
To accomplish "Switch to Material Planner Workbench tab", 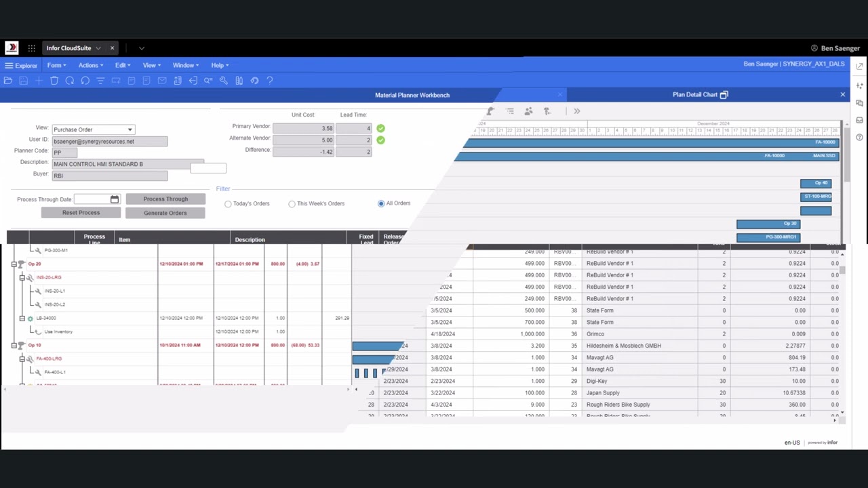I will (x=412, y=95).
